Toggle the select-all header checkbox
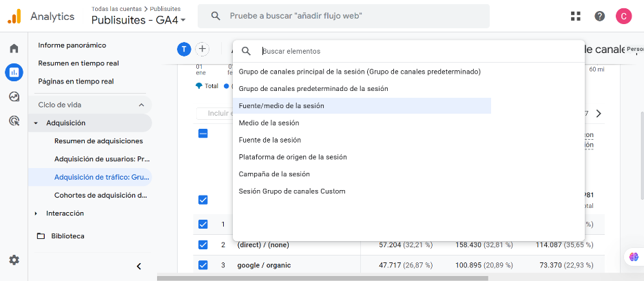The height and width of the screenshot is (281, 644). pos(203,134)
